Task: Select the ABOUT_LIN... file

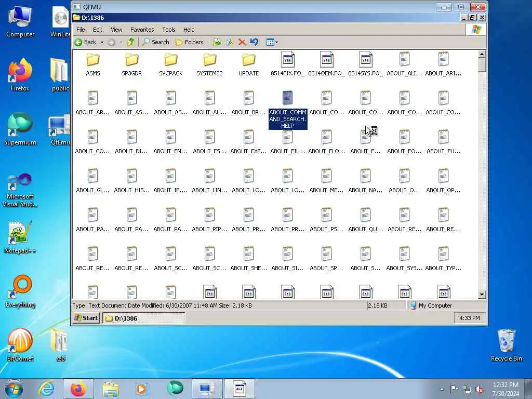Action: [210, 181]
